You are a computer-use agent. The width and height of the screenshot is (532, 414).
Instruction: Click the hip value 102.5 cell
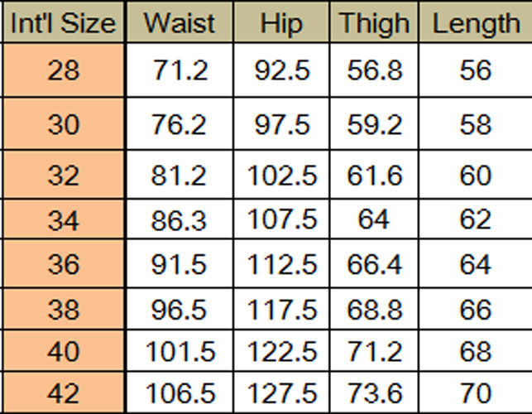pos(281,175)
